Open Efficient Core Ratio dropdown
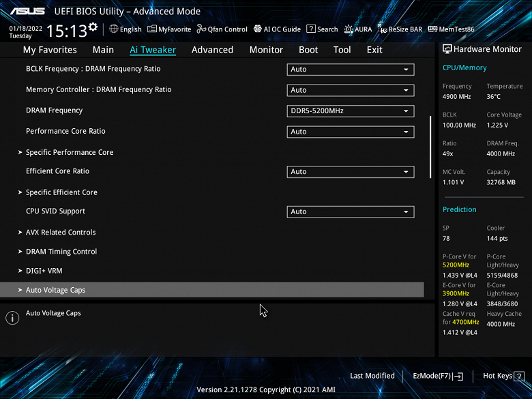This screenshot has height=399, width=532. coord(351,172)
